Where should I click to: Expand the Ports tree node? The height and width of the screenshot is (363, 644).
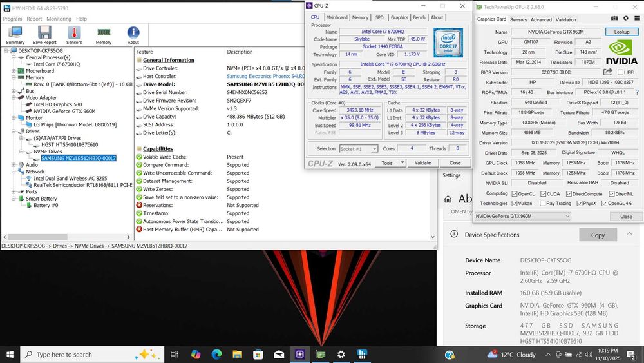[14, 191]
